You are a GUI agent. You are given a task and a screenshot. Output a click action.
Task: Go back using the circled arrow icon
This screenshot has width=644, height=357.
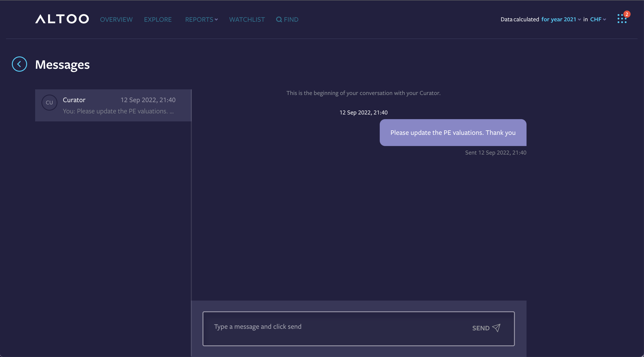coord(19,64)
